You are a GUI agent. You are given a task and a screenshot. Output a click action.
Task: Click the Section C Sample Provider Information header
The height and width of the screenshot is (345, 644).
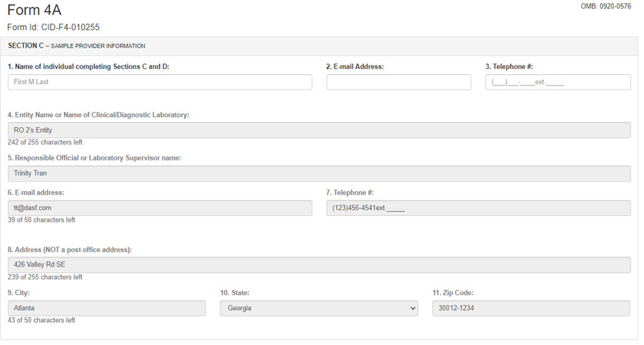click(x=76, y=46)
